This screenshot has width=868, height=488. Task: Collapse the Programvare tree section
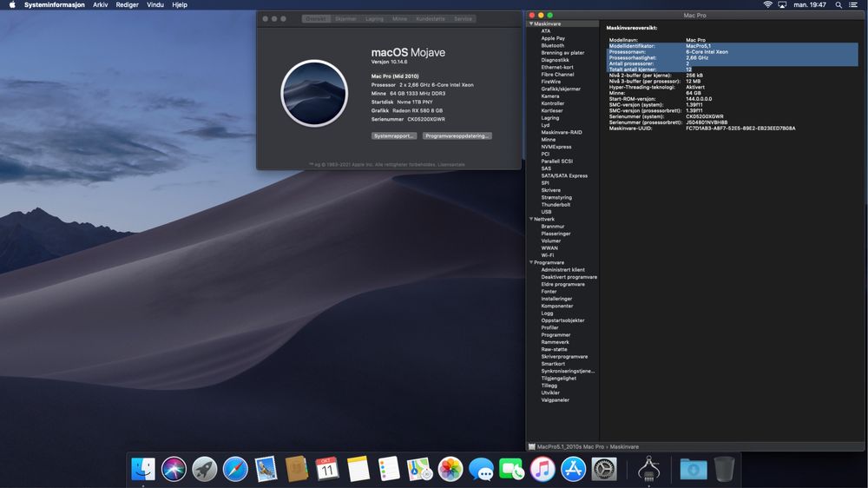[531, 262]
